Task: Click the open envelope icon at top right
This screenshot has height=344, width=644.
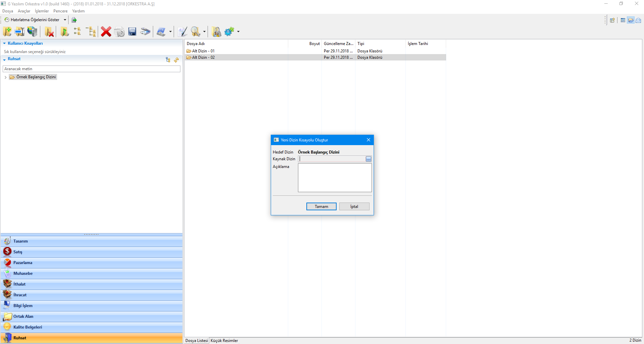Action: pos(638,20)
